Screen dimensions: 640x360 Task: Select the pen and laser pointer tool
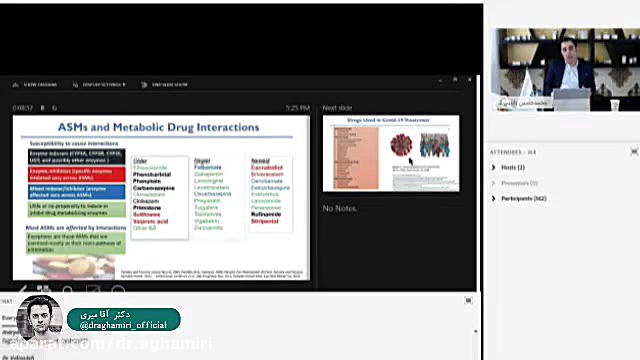22,289
